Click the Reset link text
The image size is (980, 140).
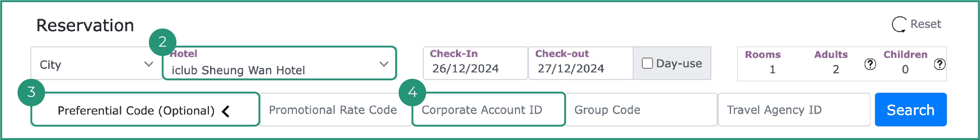pos(925,24)
